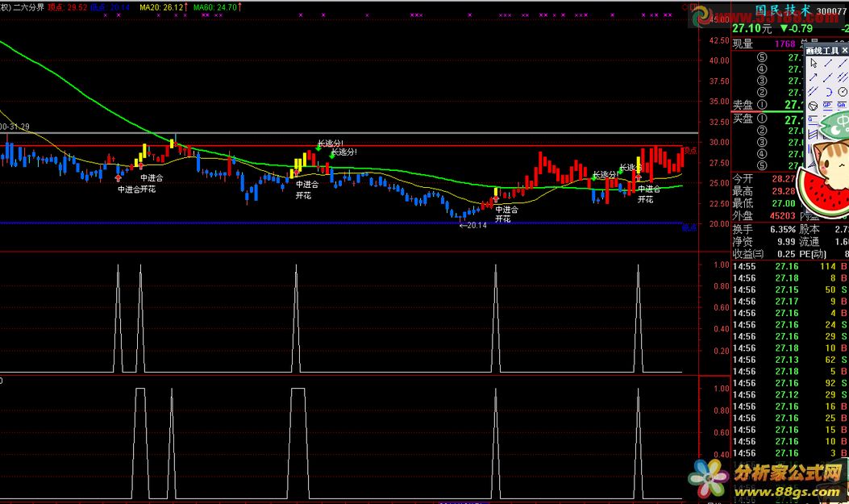
Task: Click the 二六分界 indicator name
Action: tap(28, 7)
